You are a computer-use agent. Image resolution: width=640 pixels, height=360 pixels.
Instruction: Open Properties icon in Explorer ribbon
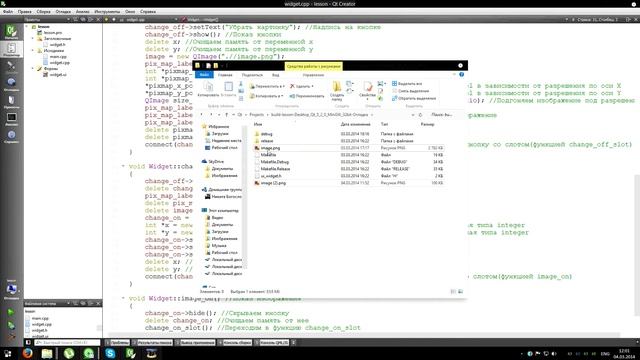point(367,90)
